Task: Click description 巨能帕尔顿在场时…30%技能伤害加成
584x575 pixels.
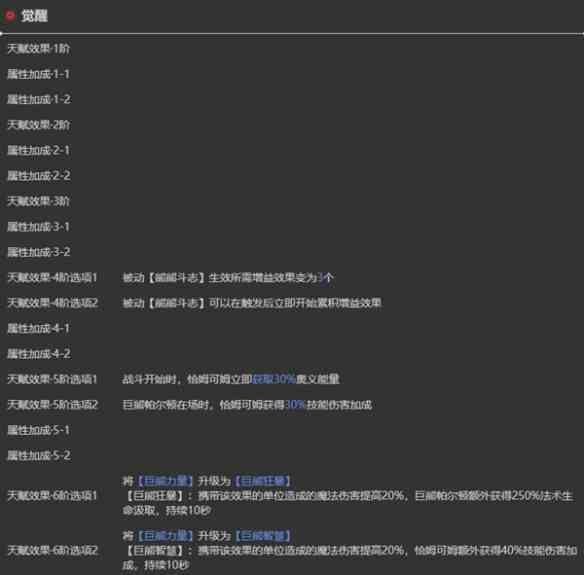Action: pyautogui.click(x=247, y=404)
